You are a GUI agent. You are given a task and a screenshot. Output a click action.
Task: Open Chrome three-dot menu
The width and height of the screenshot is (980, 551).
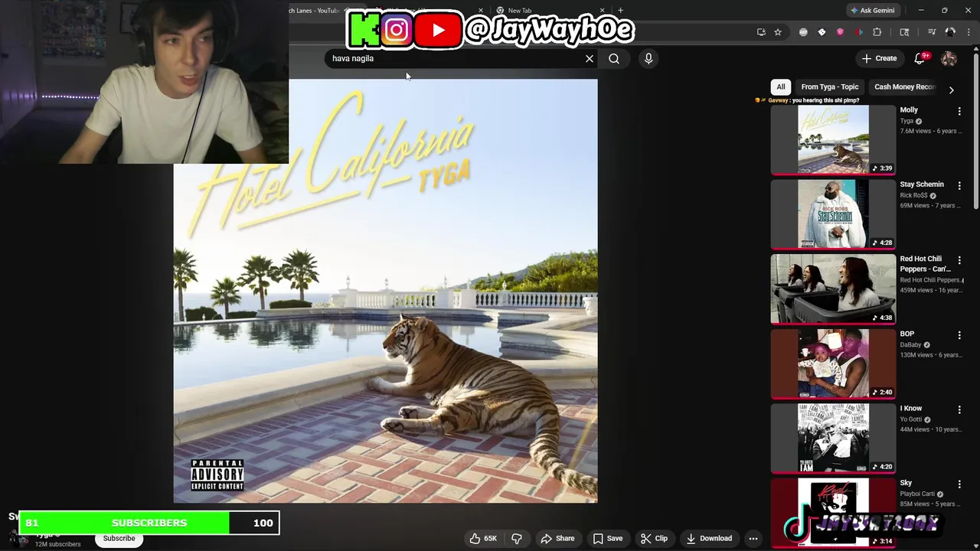click(x=969, y=32)
